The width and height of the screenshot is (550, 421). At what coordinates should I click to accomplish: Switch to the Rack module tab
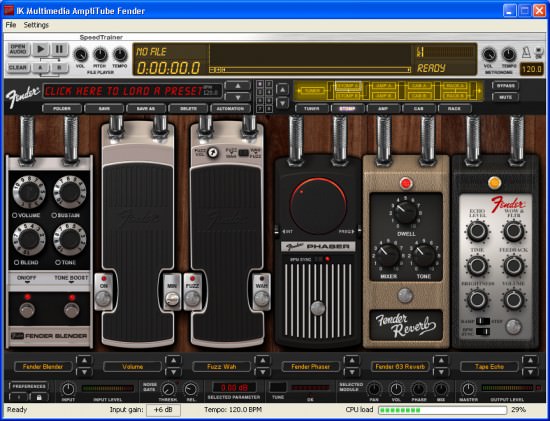[x=454, y=108]
